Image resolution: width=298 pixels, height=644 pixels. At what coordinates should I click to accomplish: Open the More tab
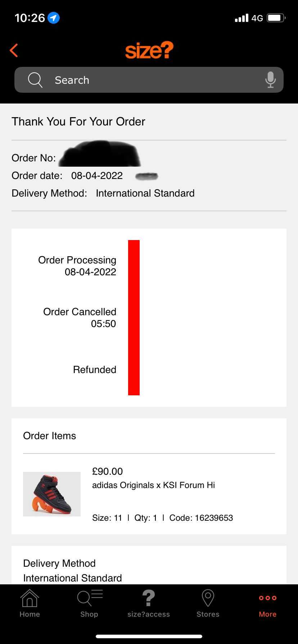tap(268, 604)
